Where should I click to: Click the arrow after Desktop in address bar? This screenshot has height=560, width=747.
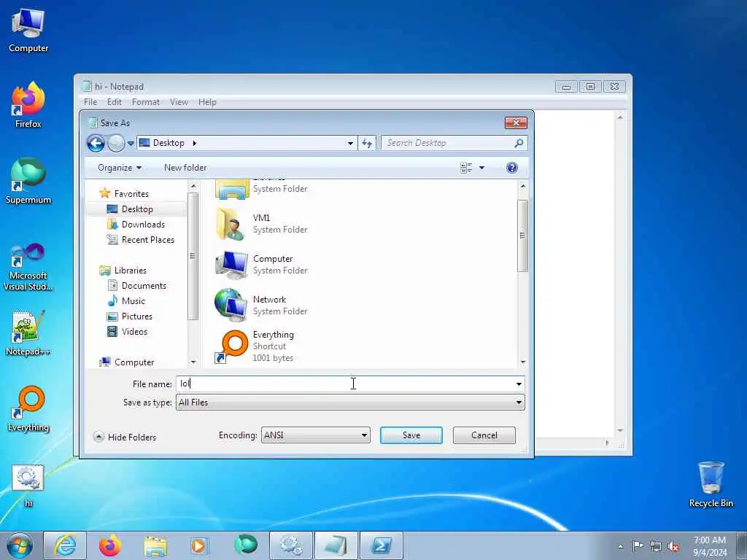point(194,143)
